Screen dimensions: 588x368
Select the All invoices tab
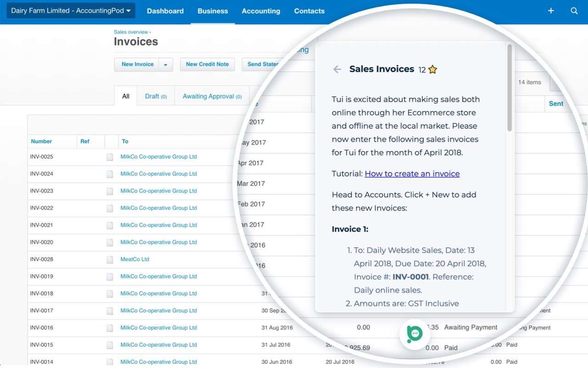[126, 96]
